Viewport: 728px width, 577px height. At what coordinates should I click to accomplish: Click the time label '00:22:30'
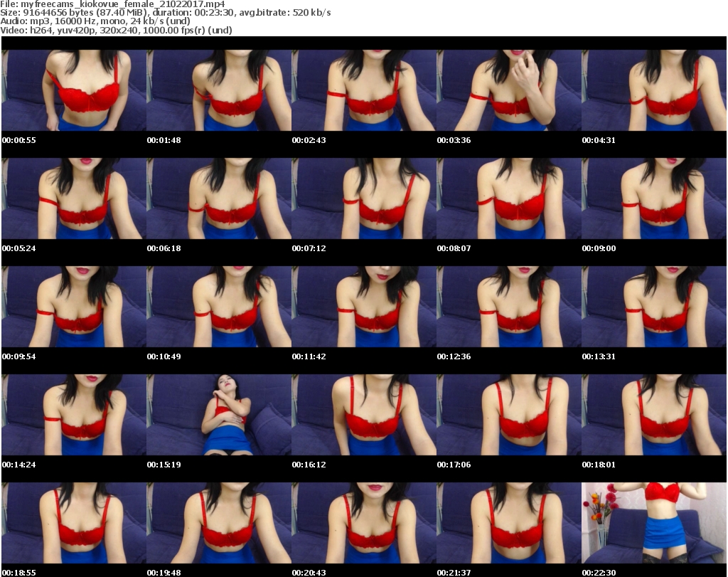pos(599,573)
